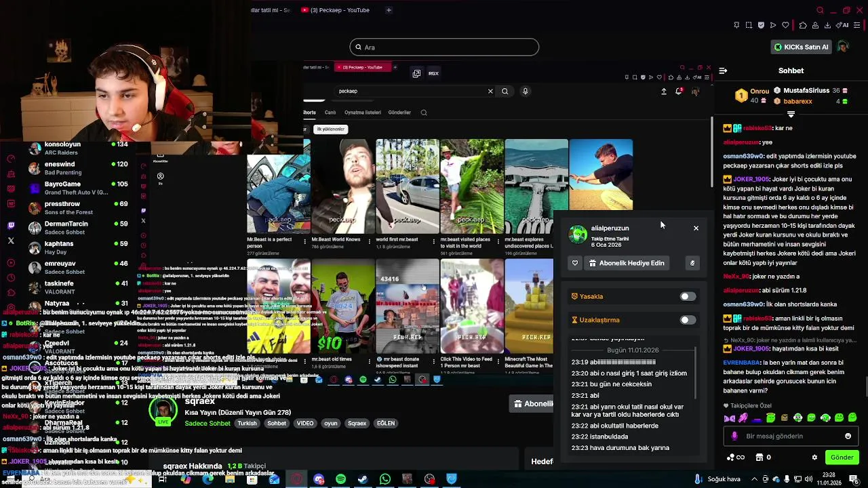Click X icon in browser sidebar
The image size is (868, 488).
point(11,241)
